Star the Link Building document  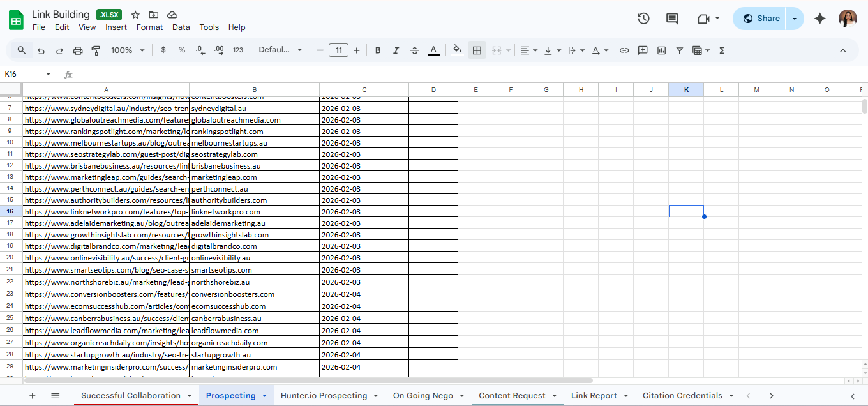point(135,15)
